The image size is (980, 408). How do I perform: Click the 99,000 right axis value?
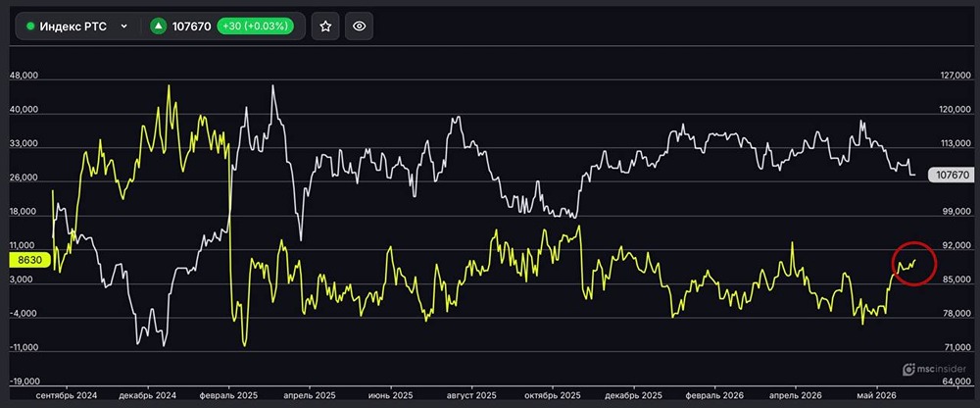click(x=957, y=212)
